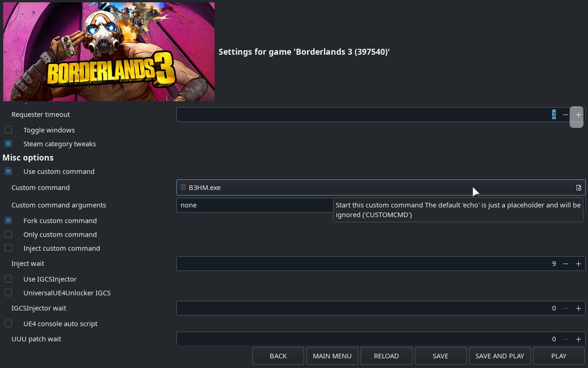
Task: Uncheck Use custom command
Action: pyautogui.click(x=8, y=171)
